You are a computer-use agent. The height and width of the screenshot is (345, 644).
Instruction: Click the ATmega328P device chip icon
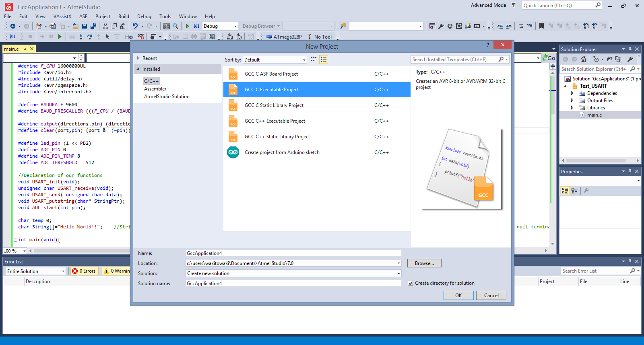[269, 37]
